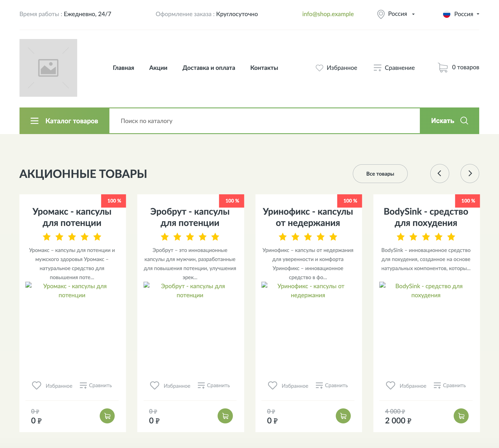This screenshot has width=499, height=448.
Task: Open the Главная menu item
Action: [x=124, y=68]
